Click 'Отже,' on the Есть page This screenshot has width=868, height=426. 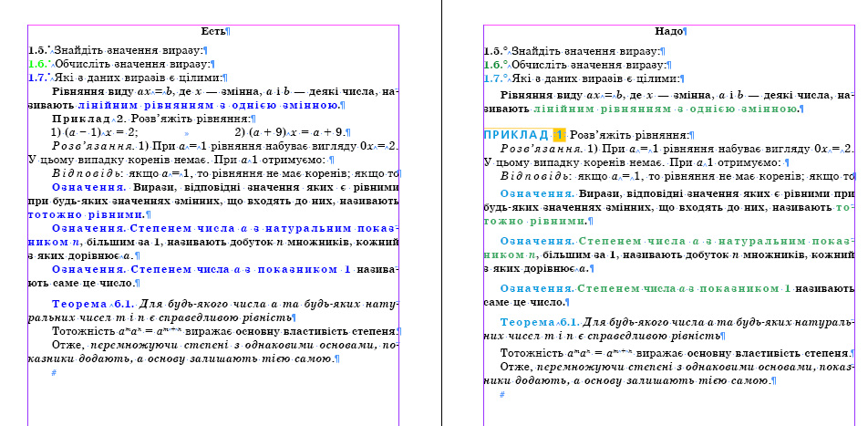coord(69,346)
